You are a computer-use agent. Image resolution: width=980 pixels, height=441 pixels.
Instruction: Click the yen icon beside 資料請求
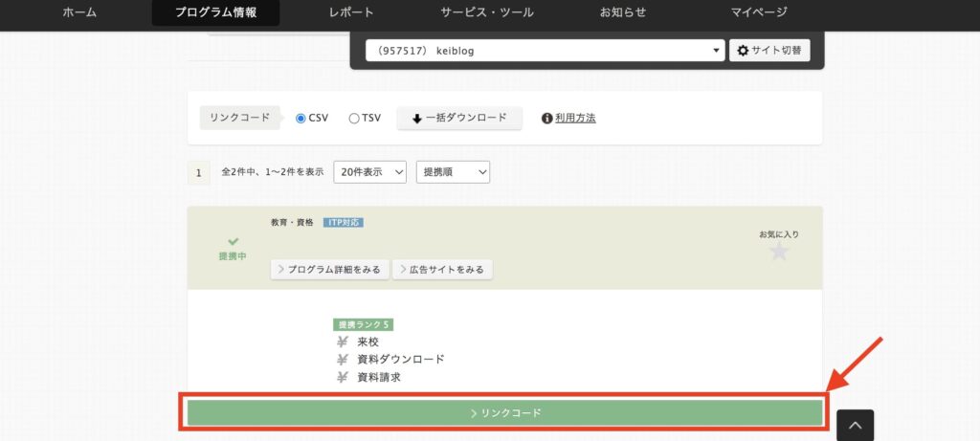pos(342,377)
